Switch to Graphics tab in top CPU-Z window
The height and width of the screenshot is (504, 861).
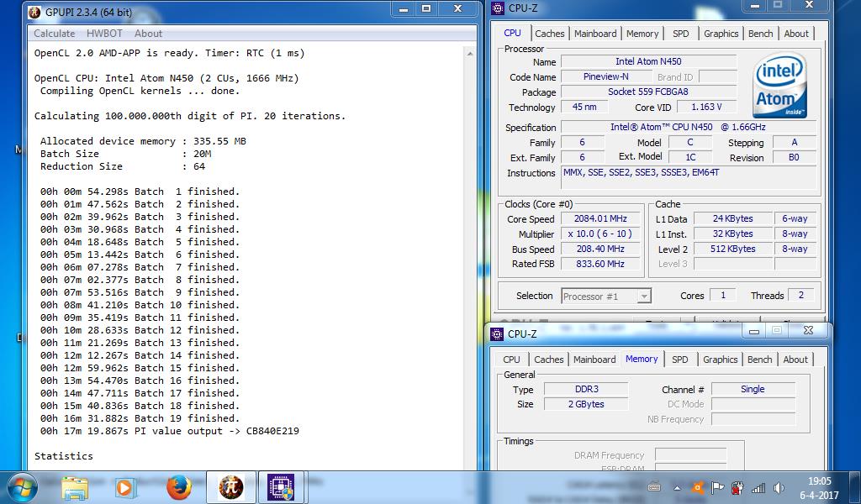[721, 34]
